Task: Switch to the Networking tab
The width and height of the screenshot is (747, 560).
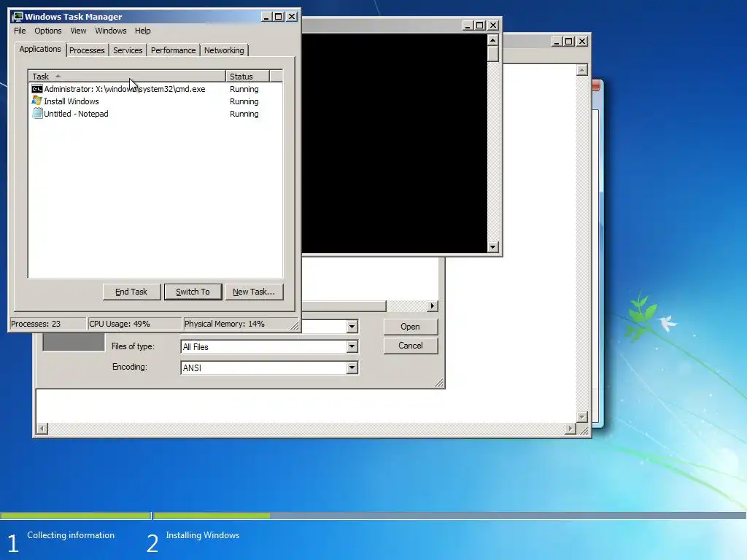Action: (224, 50)
